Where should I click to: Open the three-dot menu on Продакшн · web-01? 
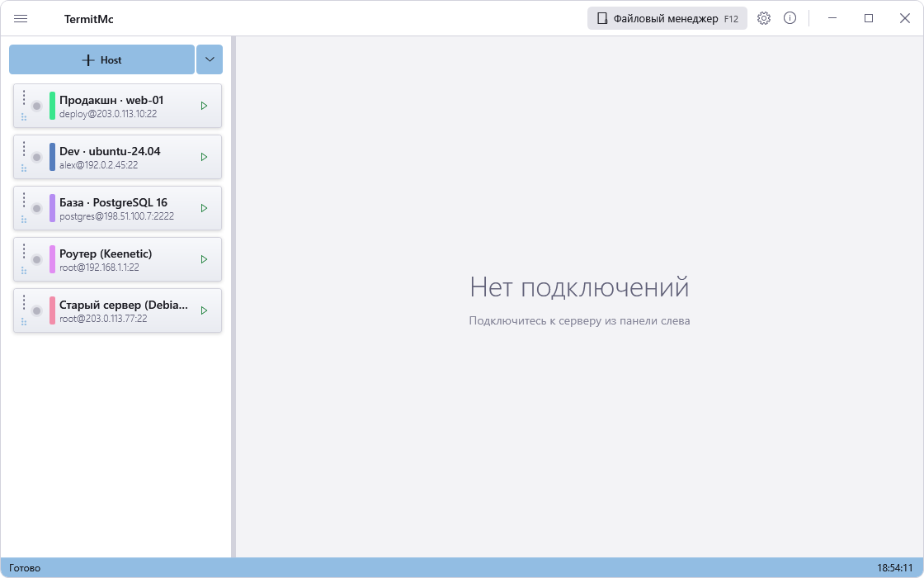[x=24, y=97]
